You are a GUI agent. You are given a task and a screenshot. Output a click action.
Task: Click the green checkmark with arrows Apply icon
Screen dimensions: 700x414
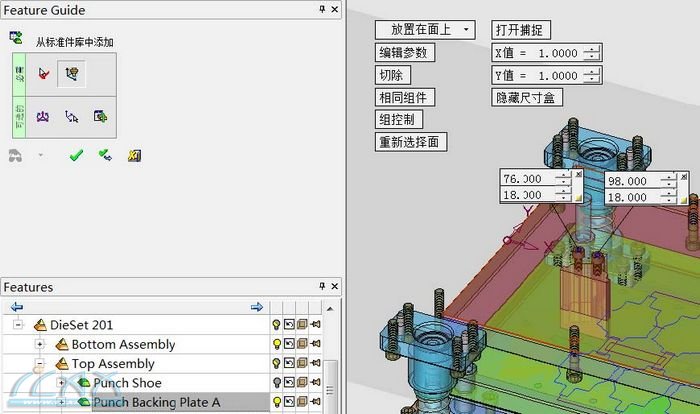click(x=105, y=155)
